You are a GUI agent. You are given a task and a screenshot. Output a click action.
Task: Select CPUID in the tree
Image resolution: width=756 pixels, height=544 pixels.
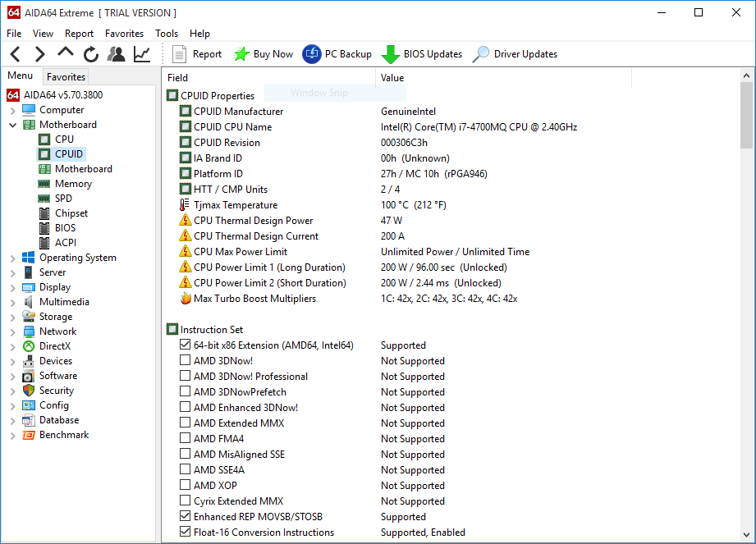point(68,153)
